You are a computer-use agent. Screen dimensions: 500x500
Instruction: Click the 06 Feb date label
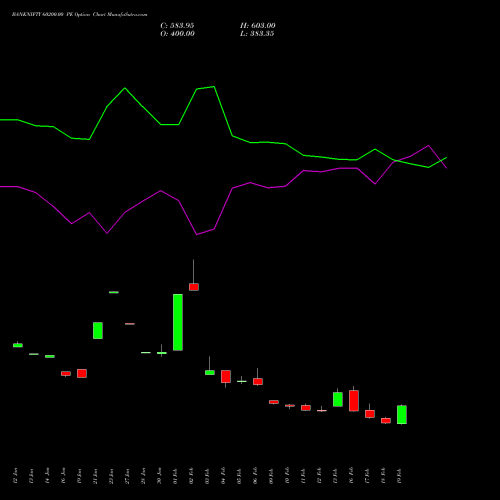pyautogui.click(x=255, y=475)
